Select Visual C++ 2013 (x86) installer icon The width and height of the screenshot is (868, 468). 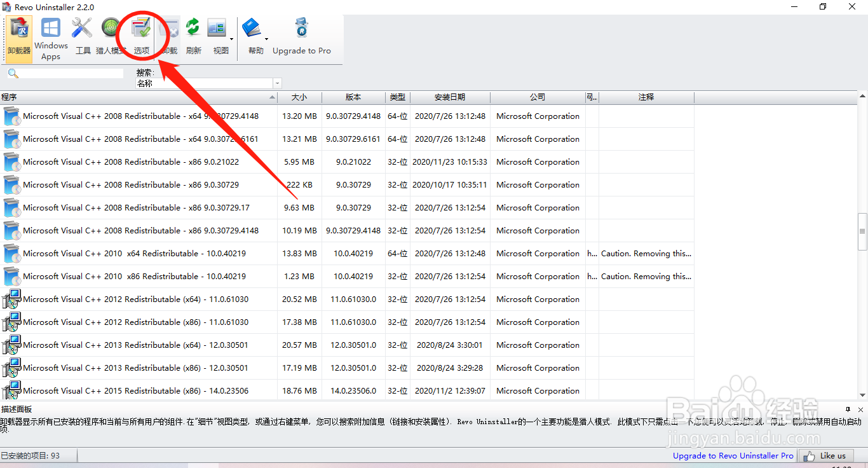(x=12, y=368)
